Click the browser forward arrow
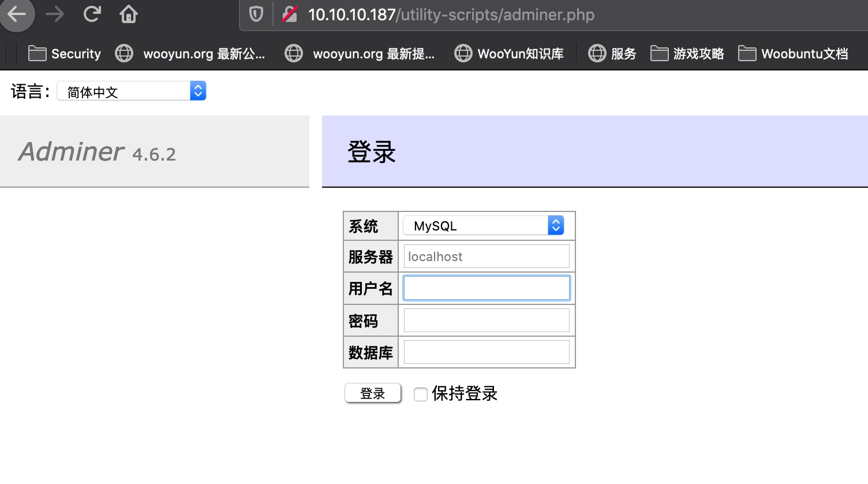 point(55,14)
